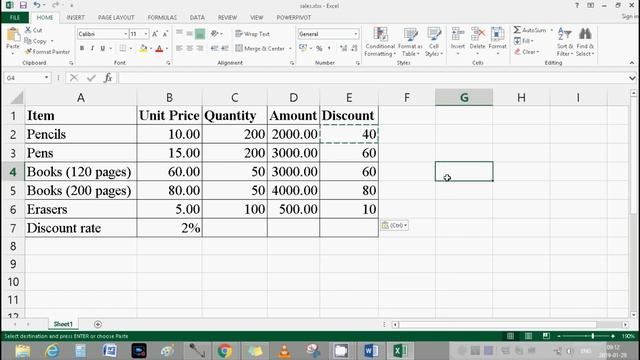640x360 pixels.
Task: Click the column G header
Action: (x=464, y=98)
